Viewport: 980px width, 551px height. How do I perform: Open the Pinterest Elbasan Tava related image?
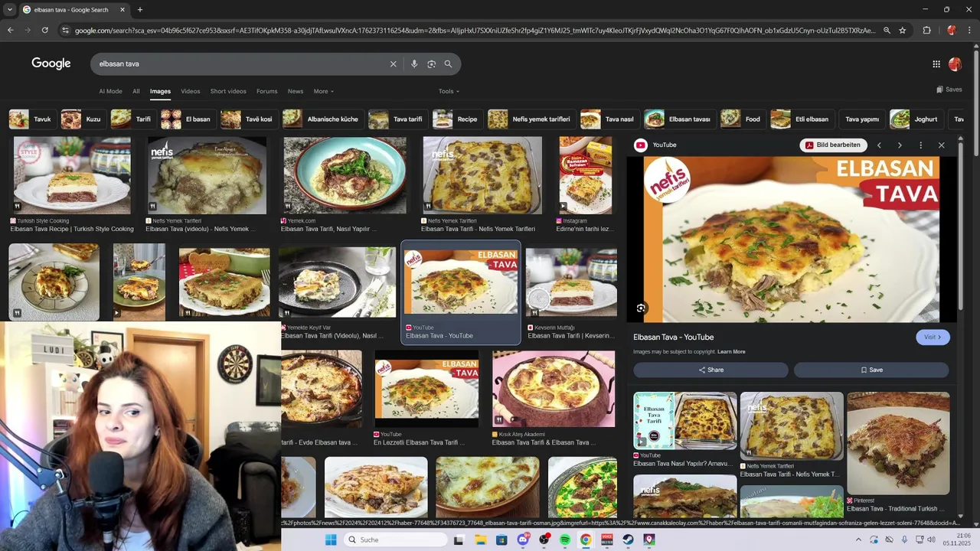pyautogui.click(x=898, y=443)
